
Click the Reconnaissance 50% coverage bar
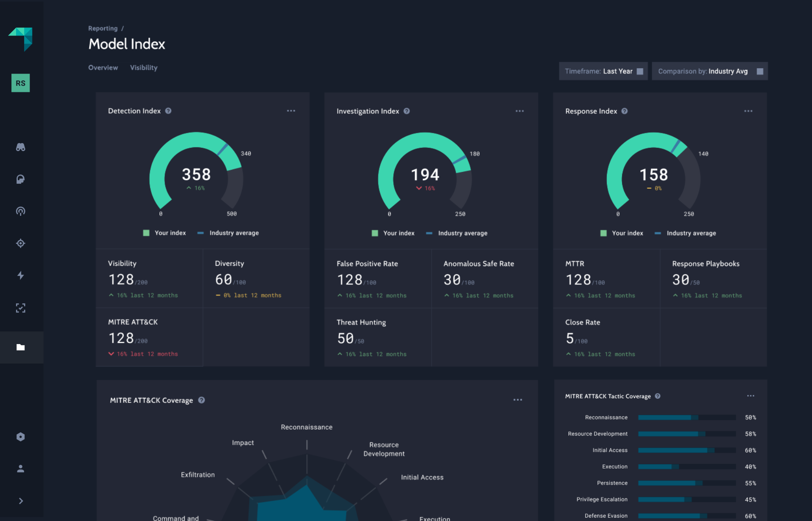coord(687,417)
